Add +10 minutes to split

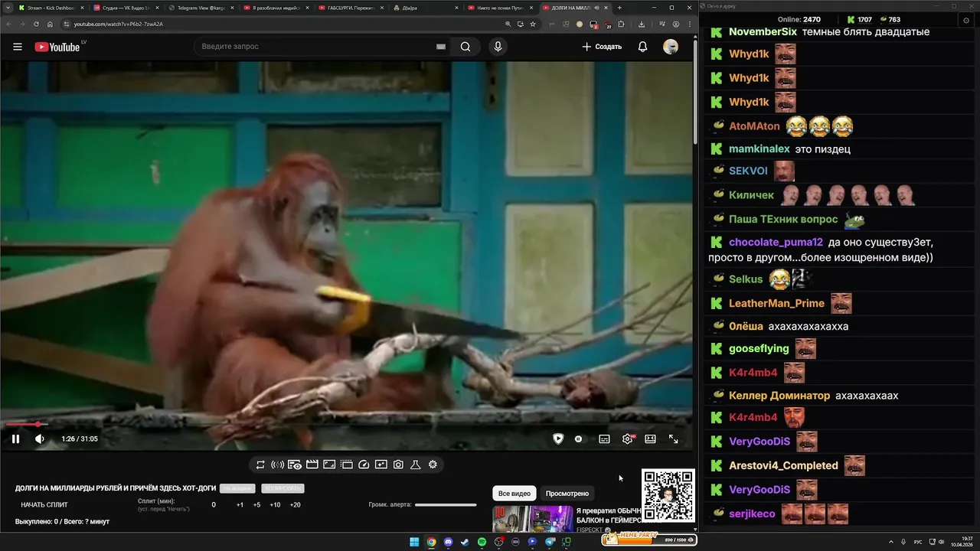(275, 505)
